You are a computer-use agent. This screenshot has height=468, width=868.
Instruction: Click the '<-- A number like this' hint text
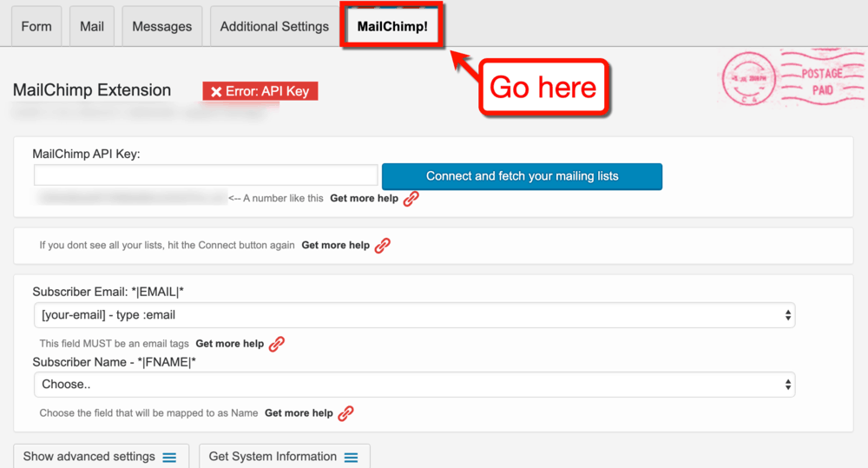276,198
